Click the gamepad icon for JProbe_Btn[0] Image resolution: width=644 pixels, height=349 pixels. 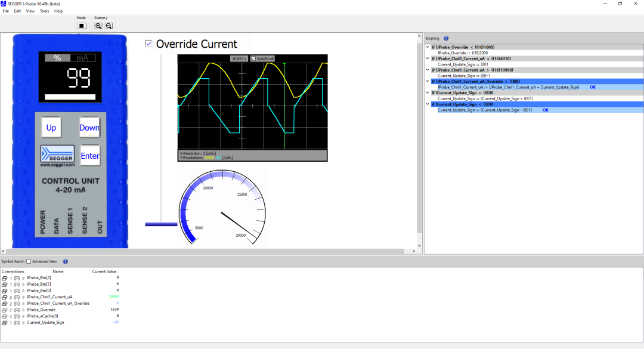point(17,291)
